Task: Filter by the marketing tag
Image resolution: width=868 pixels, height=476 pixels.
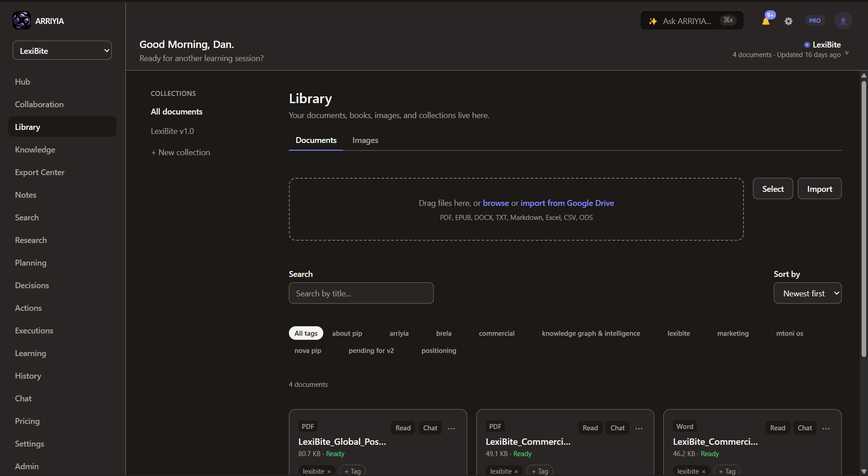Action: (733, 333)
